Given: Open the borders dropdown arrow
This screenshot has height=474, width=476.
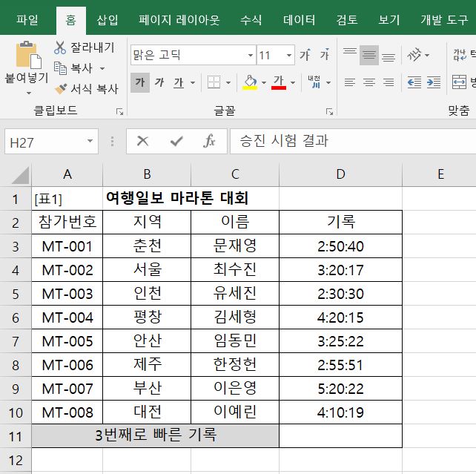Looking at the screenshot, I should click(228, 82).
